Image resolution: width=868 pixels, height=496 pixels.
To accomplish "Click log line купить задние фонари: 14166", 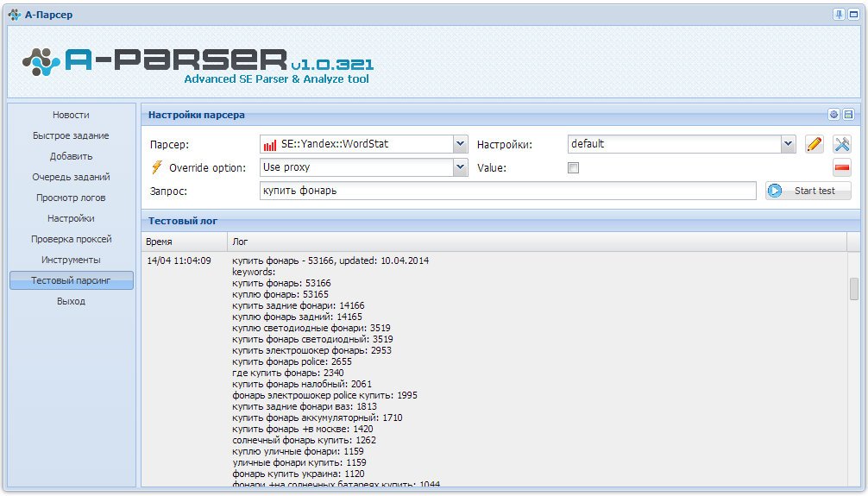I will [x=299, y=305].
